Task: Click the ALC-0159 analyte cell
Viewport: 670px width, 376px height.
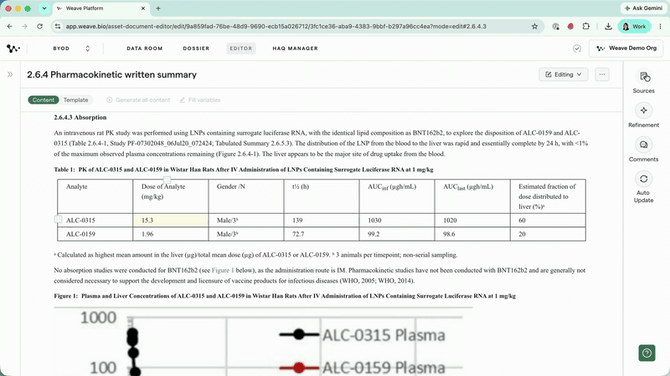Action: click(x=95, y=234)
